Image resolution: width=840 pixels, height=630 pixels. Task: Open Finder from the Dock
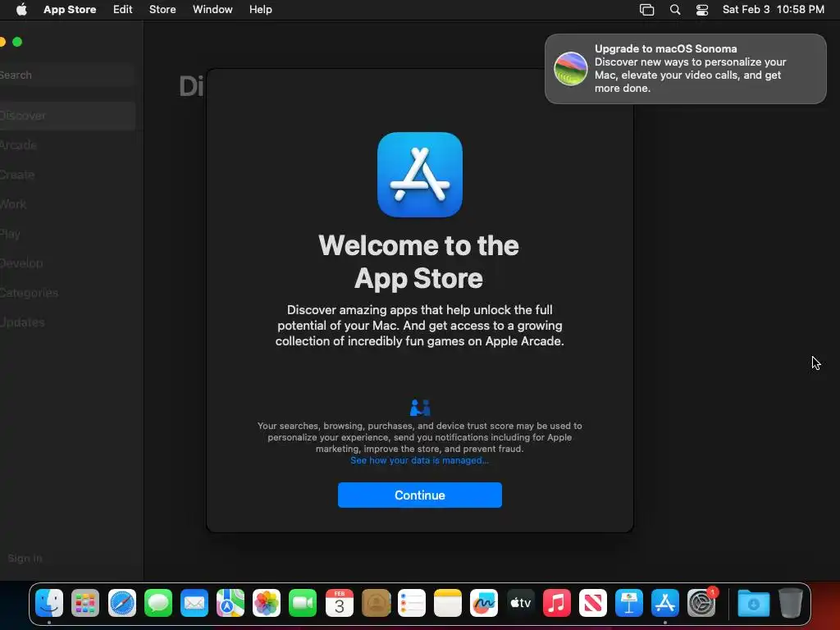click(49, 603)
